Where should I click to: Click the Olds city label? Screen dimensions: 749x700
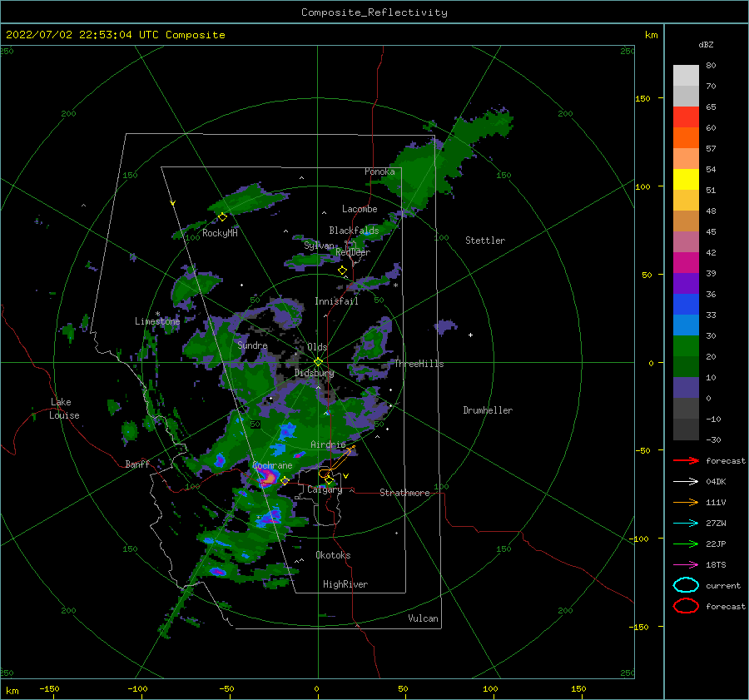click(317, 347)
